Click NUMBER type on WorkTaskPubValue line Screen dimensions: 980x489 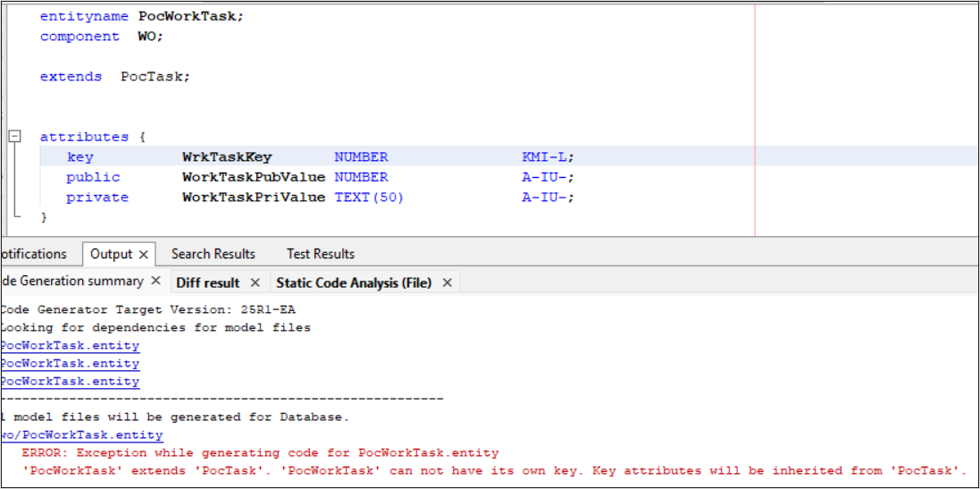[x=361, y=177]
